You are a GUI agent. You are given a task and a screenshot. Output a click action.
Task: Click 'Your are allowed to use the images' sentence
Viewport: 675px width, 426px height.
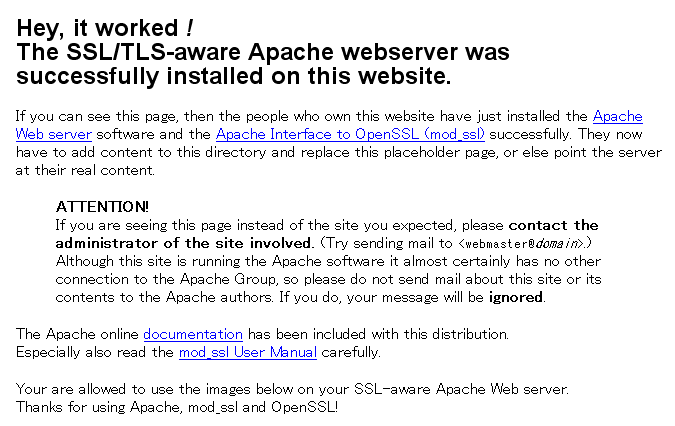(x=292, y=389)
